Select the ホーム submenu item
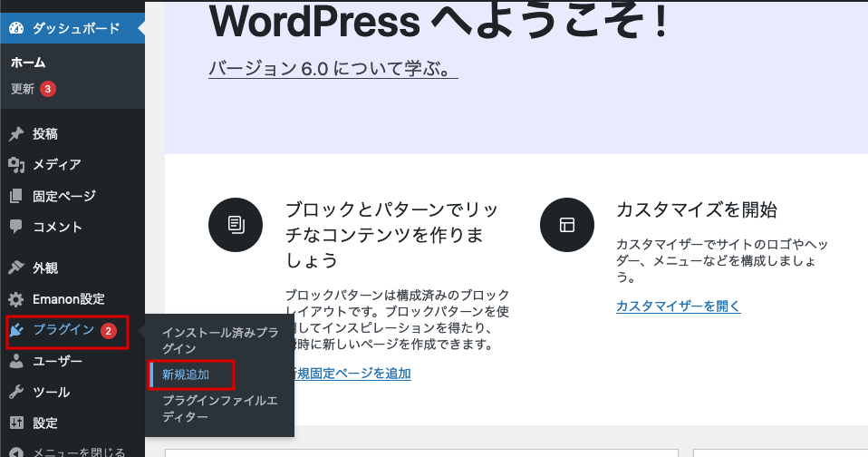 28,63
